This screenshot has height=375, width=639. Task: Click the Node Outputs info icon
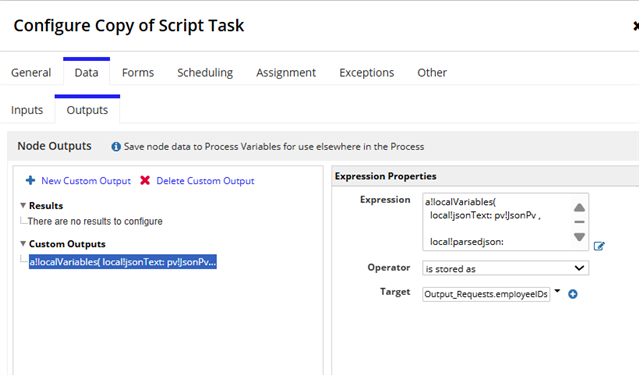[x=116, y=146]
